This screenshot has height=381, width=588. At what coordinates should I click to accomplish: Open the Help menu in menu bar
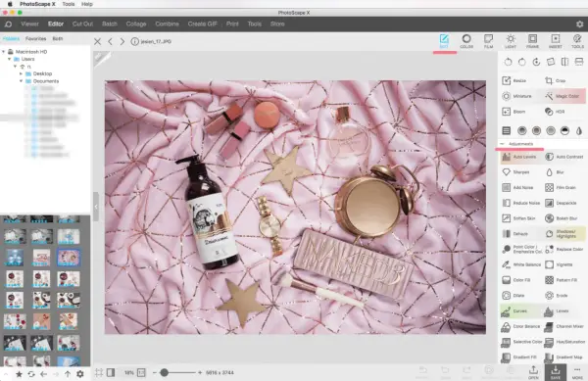[x=87, y=4]
